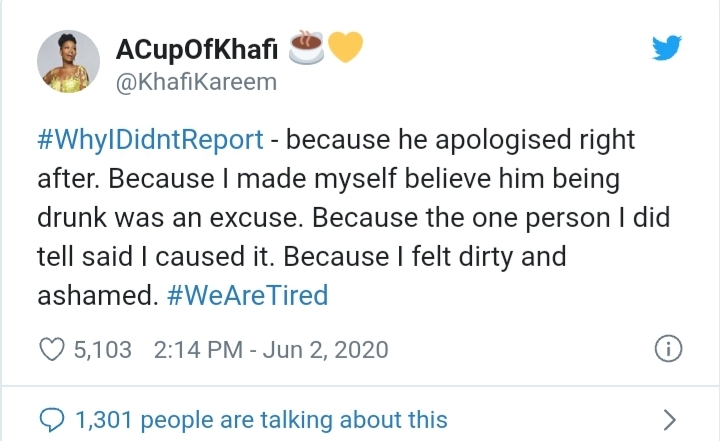
Task: Click the word 'drunk' in the tweet
Action: pos(72,217)
